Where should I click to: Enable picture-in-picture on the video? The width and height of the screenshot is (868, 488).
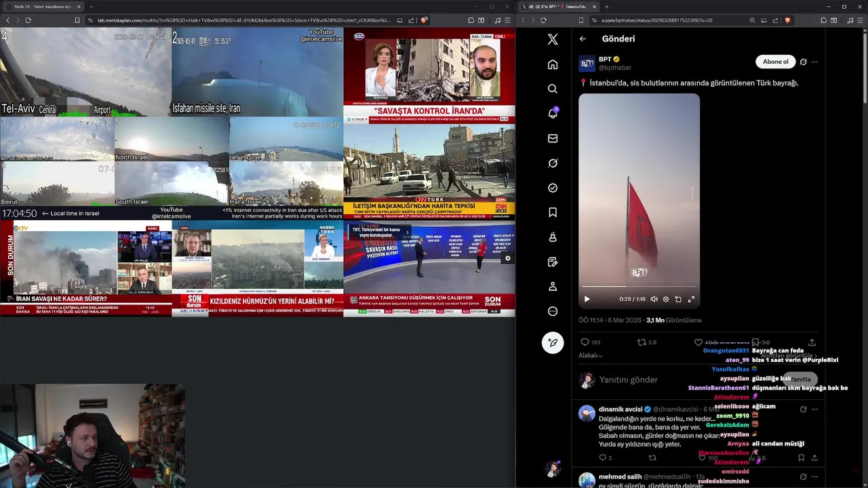click(678, 299)
